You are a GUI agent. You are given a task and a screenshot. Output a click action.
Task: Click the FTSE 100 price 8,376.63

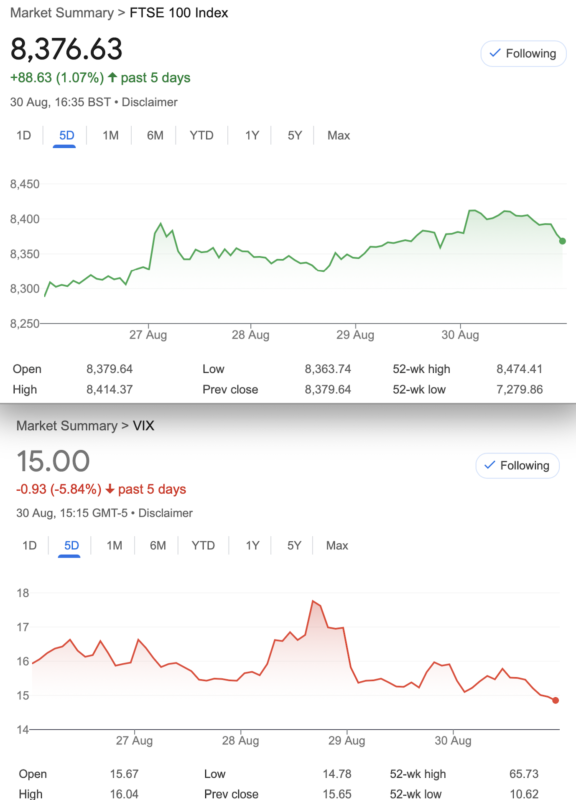pyautogui.click(x=66, y=49)
